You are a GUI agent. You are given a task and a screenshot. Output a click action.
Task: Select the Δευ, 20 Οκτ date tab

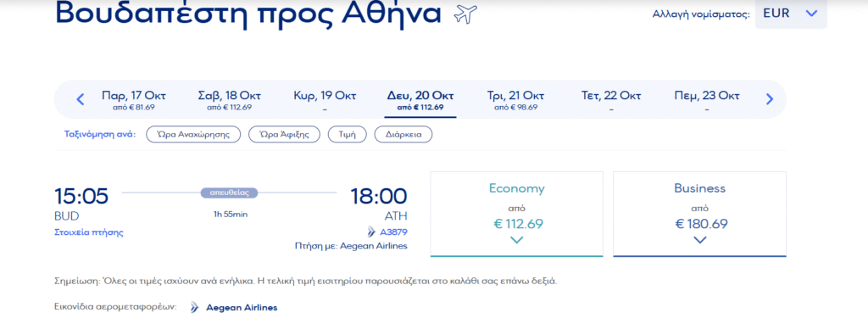pos(420,100)
